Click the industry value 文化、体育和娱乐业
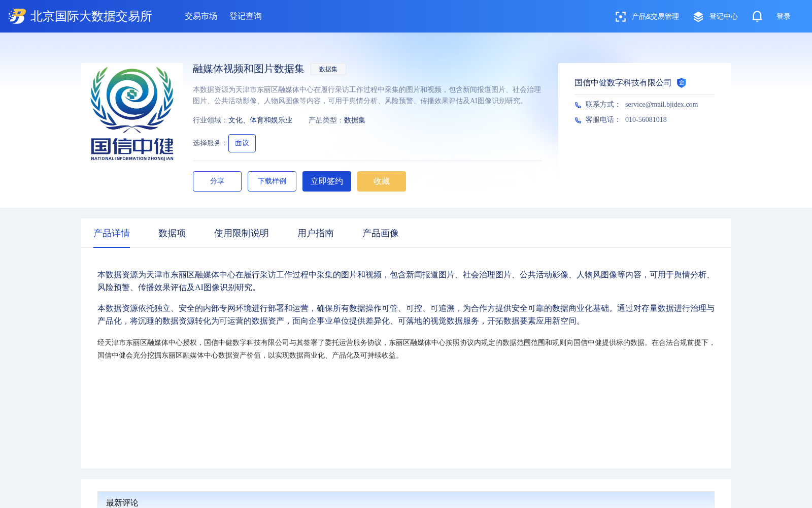This screenshot has width=812, height=508. point(260,120)
